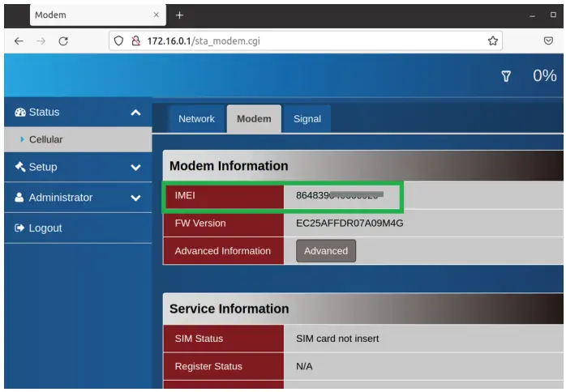Expand the Administrator menu chevron
The image size is (566, 392).
coord(135,198)
